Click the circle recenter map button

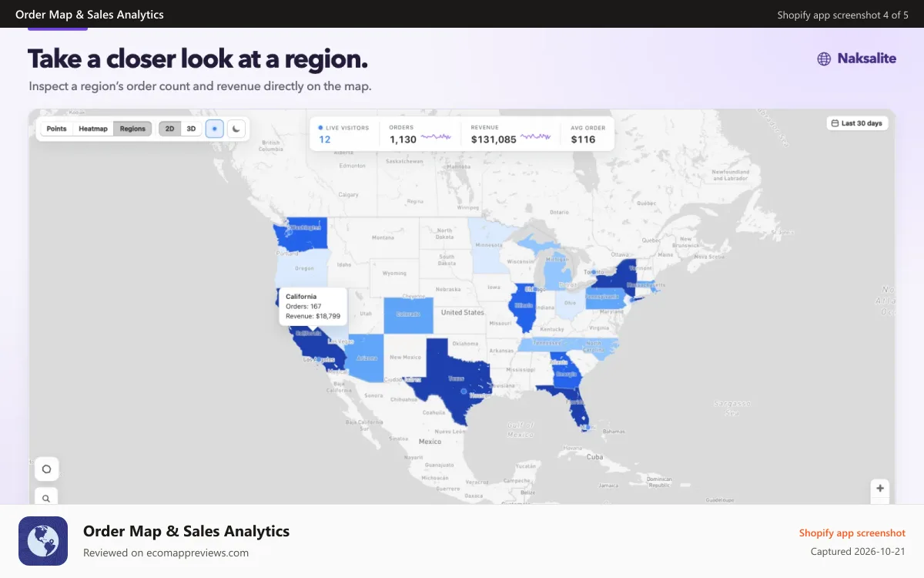coord(46,469)
